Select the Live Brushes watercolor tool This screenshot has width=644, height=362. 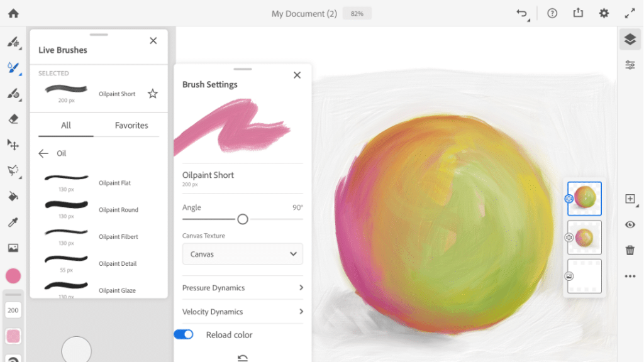coord(13,69)
